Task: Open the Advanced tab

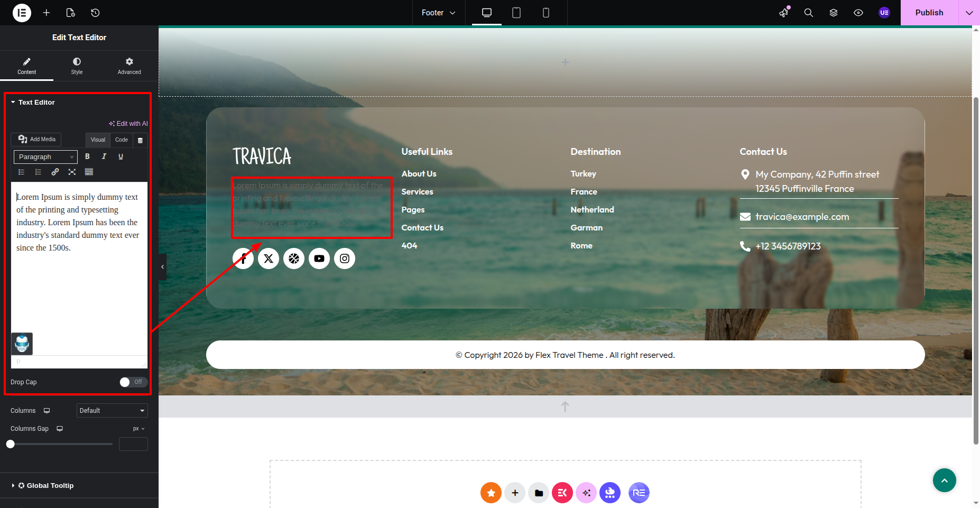Action: [129, 66]
